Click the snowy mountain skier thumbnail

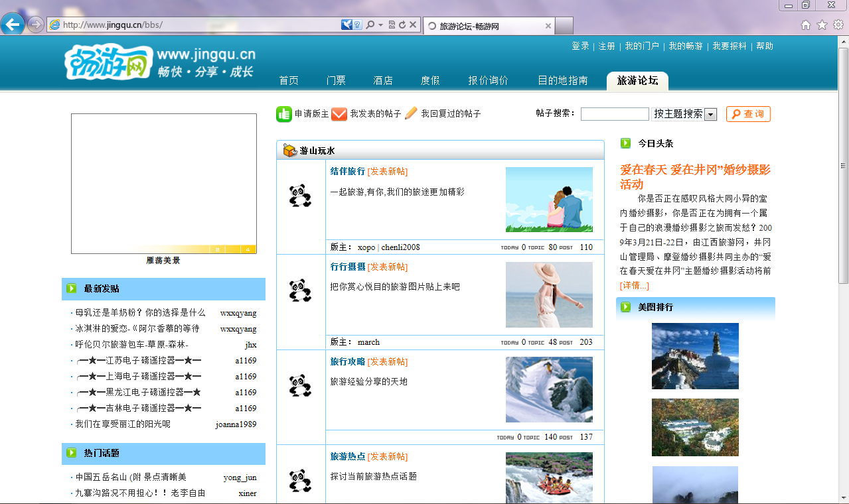point(549,389)
